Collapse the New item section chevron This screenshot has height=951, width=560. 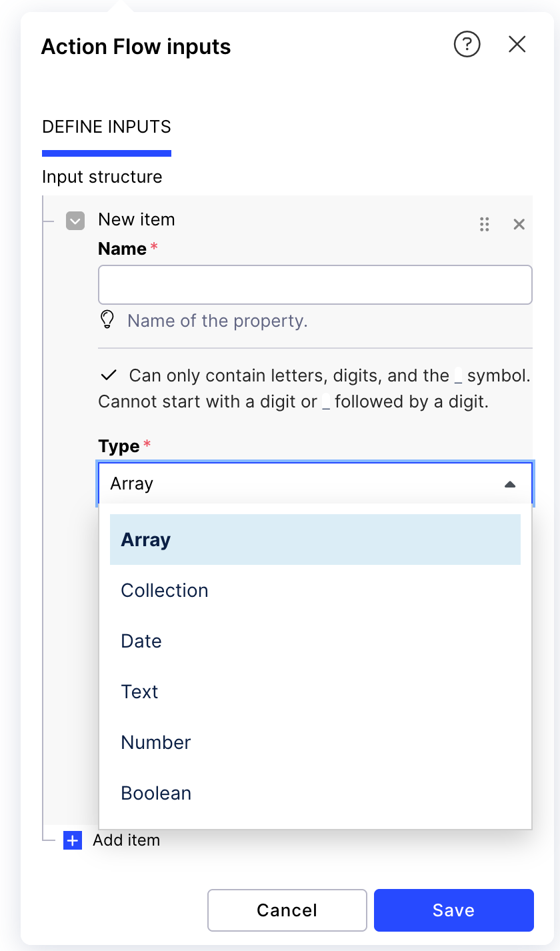[x=75, y=220]
